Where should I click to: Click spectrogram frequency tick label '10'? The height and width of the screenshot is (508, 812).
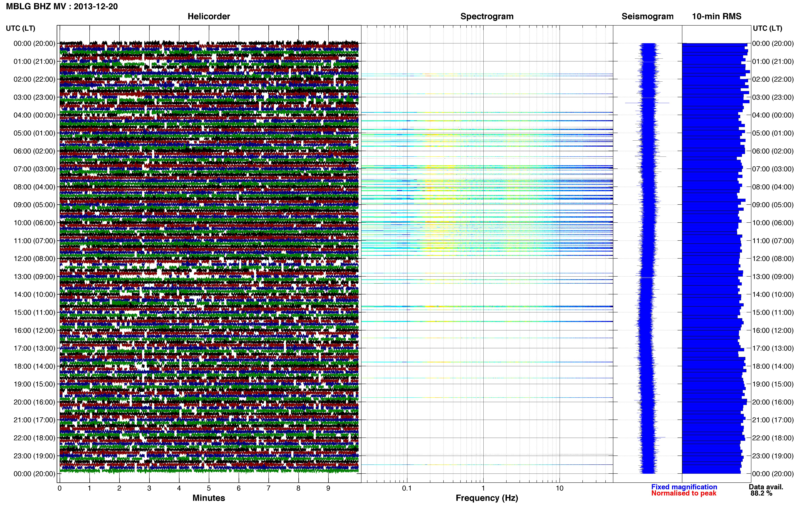coord(559,488)
